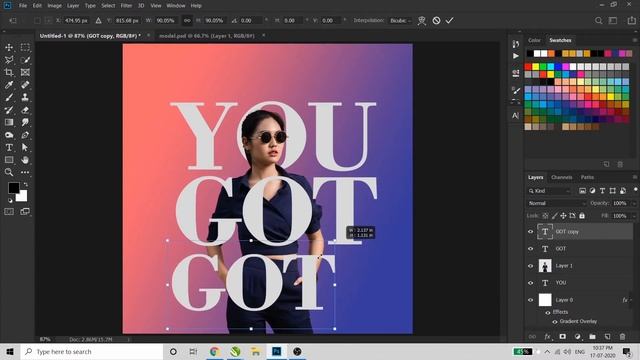Open the Opacity value dropdown
The image size is (640, 360).
click(634, 203)
